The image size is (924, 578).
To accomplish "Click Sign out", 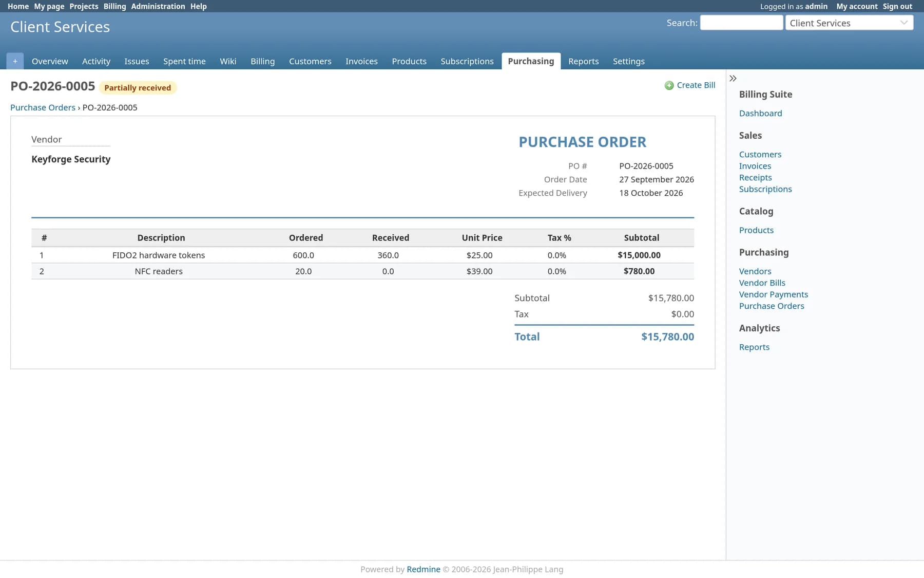I will click(897, 6).
